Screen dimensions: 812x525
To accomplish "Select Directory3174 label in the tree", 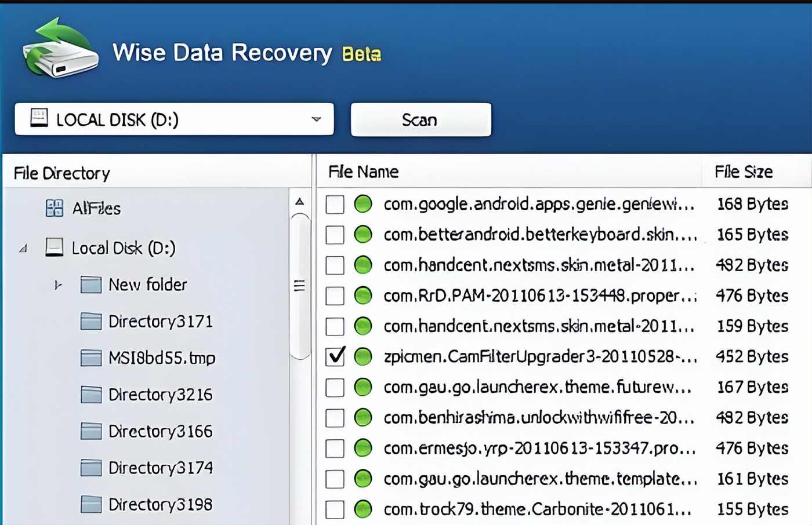I will (161, 468).
